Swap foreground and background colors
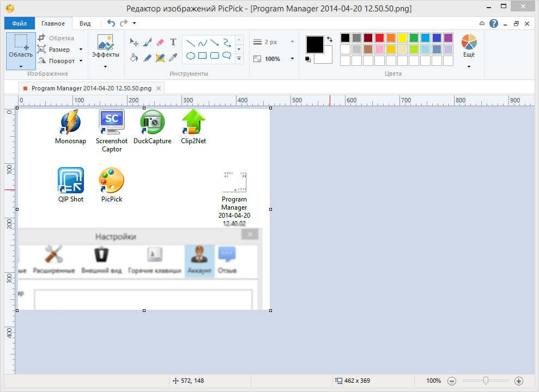The width and height of the screenshot is (539, 392). click(x=330, y=39)
